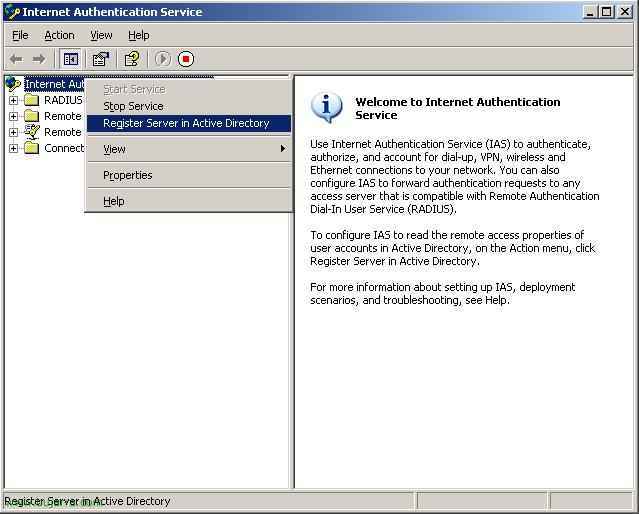This screenshot has width=639, height=514.
Task: Expand the Remote node with folder icon
Action: pos(13,116)
